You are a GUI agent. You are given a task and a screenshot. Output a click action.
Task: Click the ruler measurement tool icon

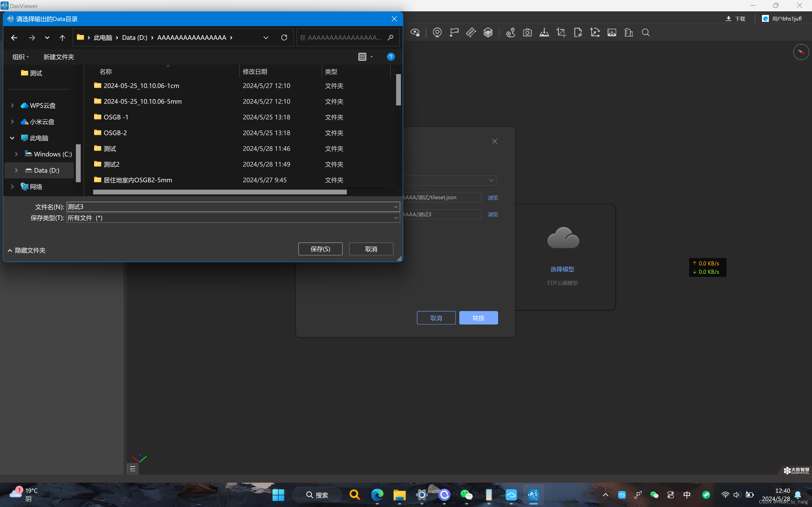click(x=471, y=32)
